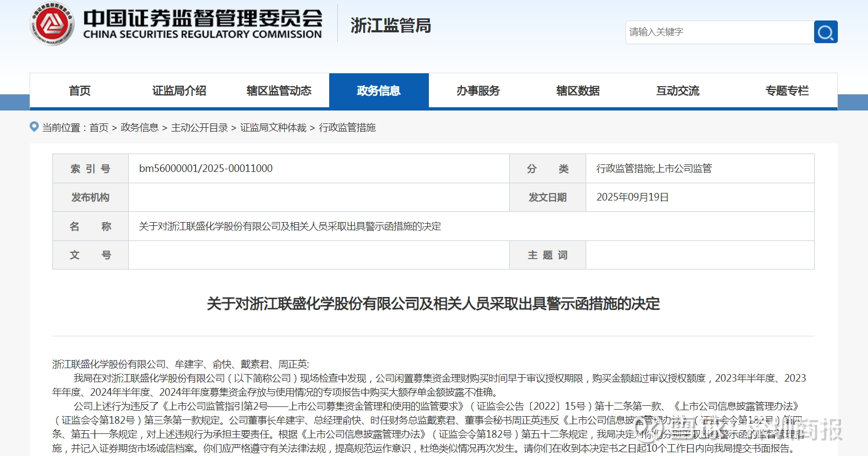
Task: Open the 首页 navigation tab
Action: coord(80,91)
